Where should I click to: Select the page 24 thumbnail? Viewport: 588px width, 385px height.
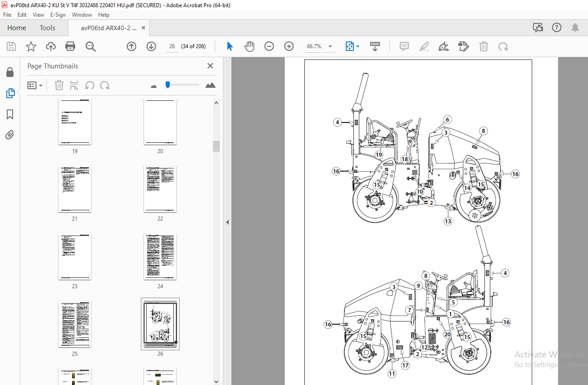(x=160, y=257)
